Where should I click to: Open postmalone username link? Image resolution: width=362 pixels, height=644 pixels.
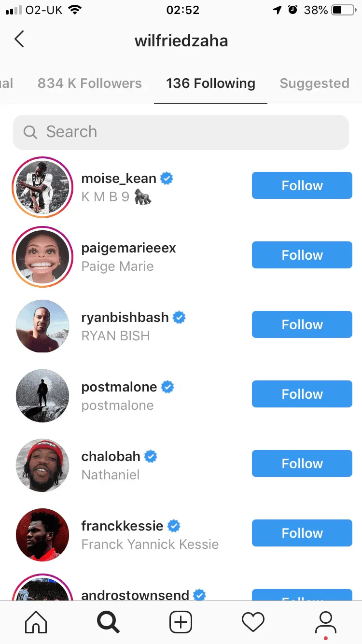tap(119, 387)
